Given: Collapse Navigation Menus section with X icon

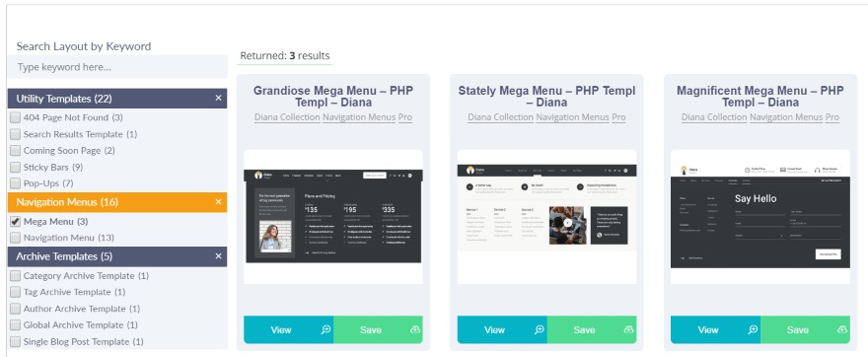Looking at the screenshot, I should 218,202.
